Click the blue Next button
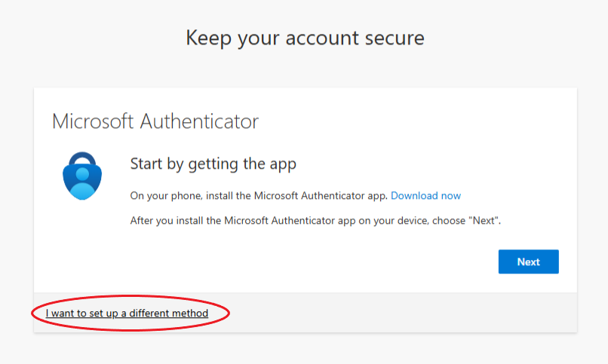 tap(529, 262)
